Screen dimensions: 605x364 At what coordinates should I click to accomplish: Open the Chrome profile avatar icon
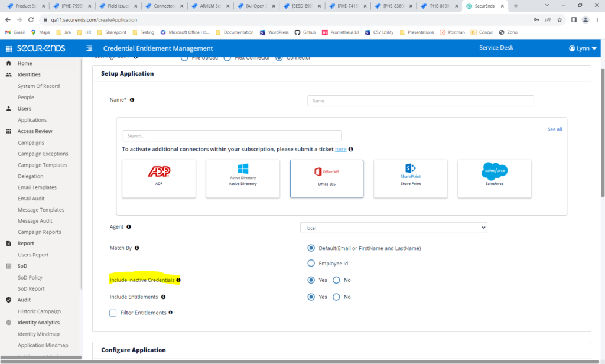click(586, 20)
